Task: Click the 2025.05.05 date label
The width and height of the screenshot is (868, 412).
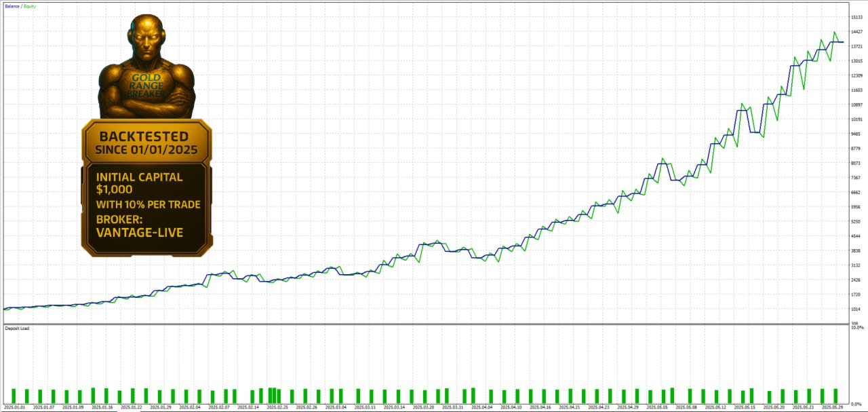Action: [658, 408]
